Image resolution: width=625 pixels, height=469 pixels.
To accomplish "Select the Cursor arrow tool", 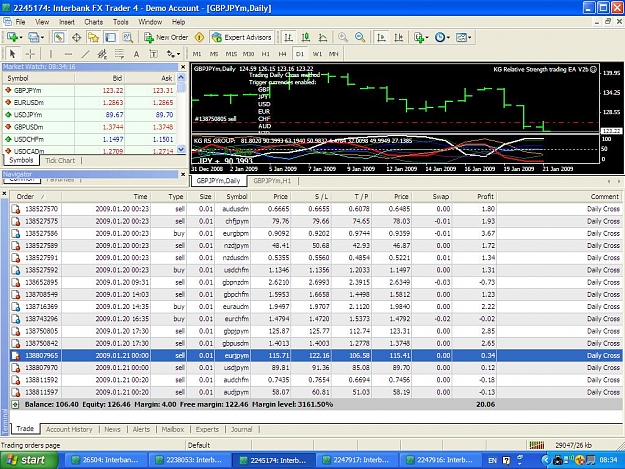I will point(12,54).
